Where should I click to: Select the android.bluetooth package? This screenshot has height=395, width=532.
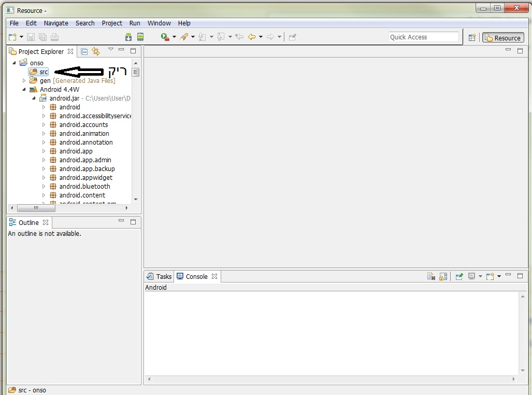[84, 186]
